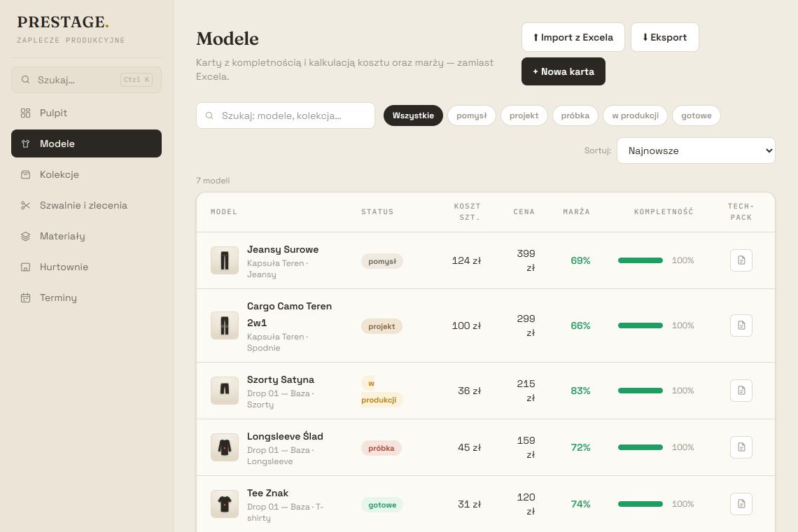798x532 pixels.
Task: Click completeness progress bar for Szorty Satyna
Action: 640,391
